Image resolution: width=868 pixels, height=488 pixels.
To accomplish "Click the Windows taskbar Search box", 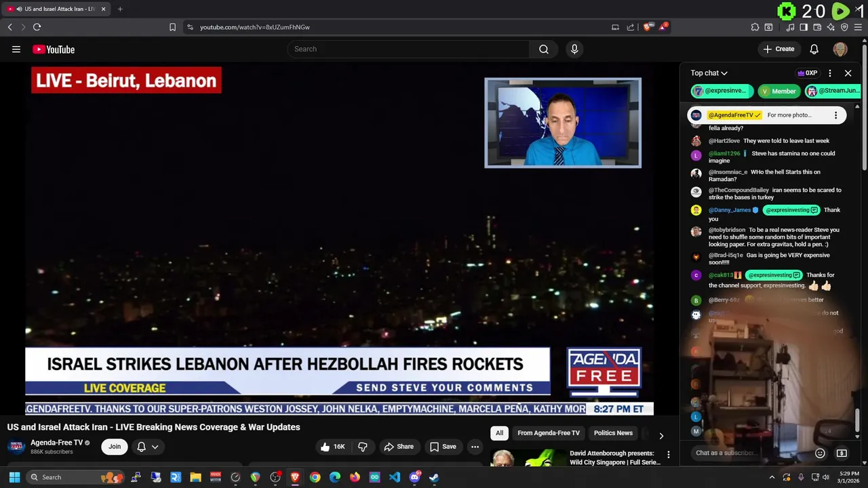I will click(x=75, y=477).
